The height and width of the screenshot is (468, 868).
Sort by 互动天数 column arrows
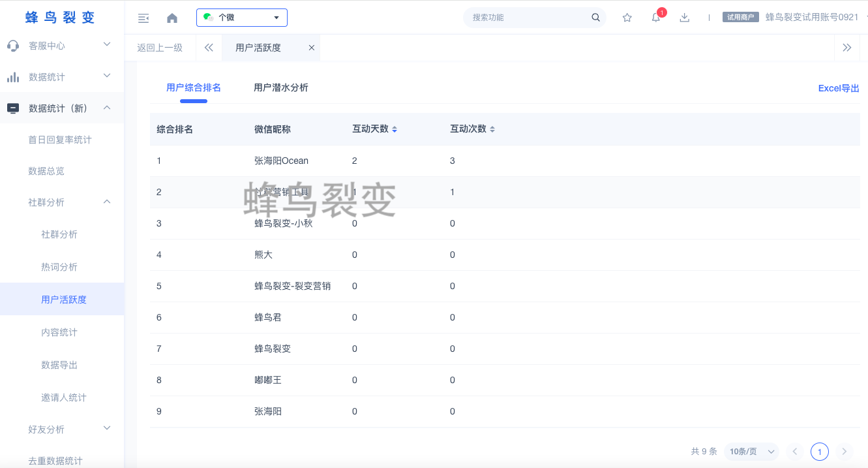click(x=395, y=130)
